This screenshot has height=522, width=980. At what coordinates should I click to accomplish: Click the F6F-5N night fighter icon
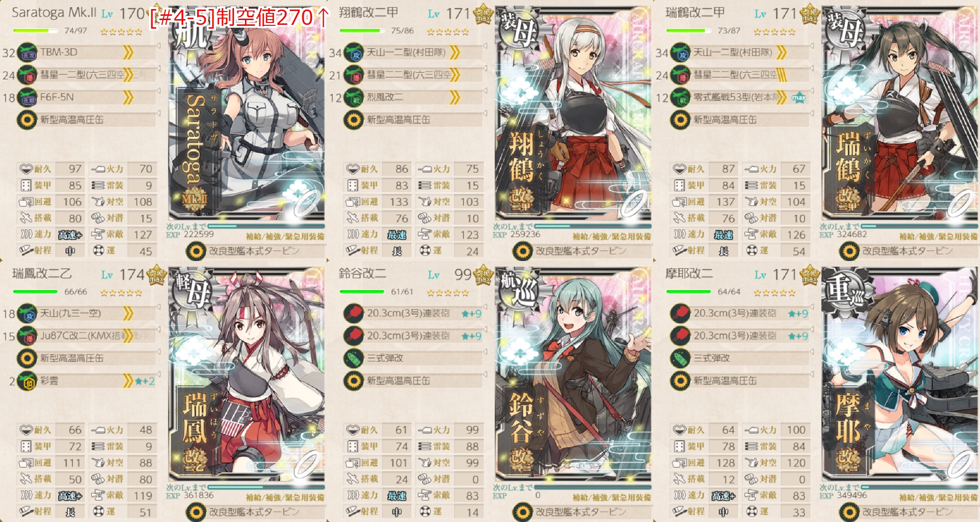27,98
